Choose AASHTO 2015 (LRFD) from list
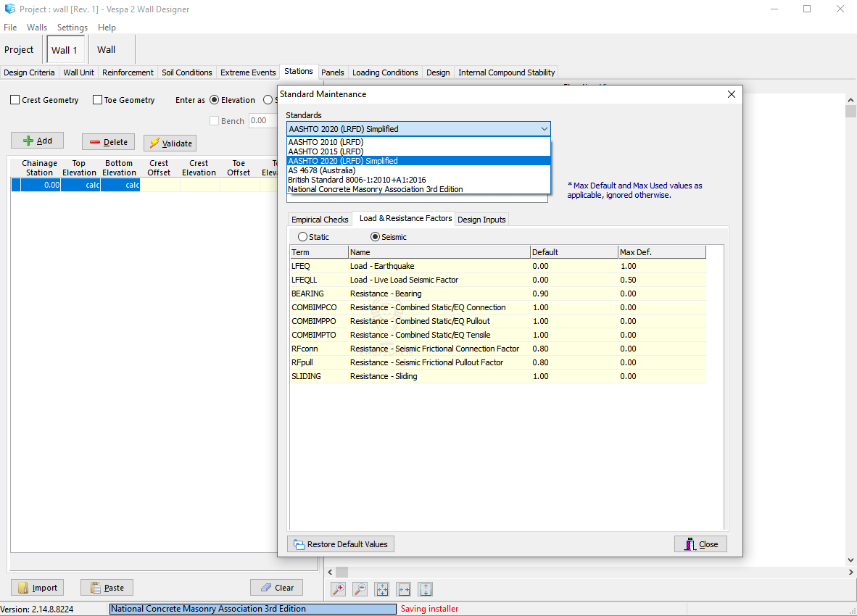 pyautogui.click(x=418, y=151)
